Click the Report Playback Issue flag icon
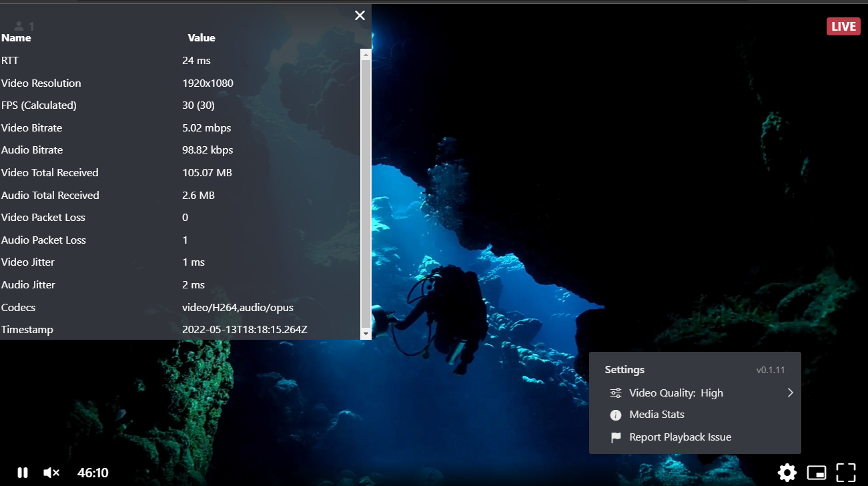 pos(616,438)
